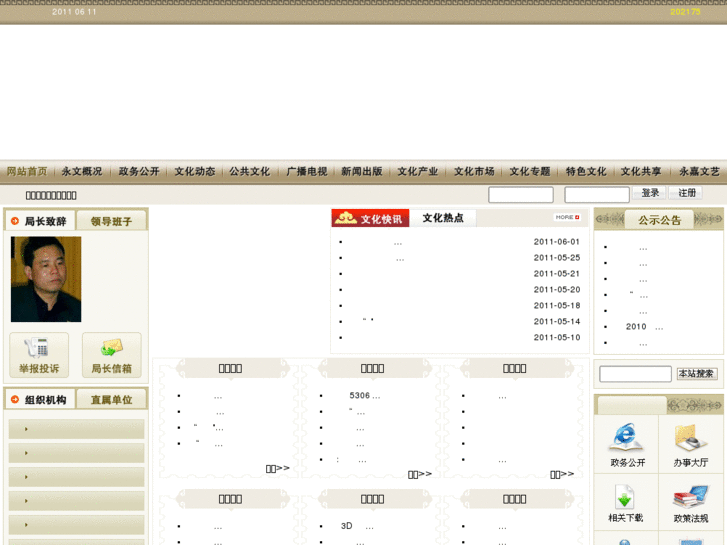
Task: Open the 局长信箱 mailbox icon
Action: 111,355
